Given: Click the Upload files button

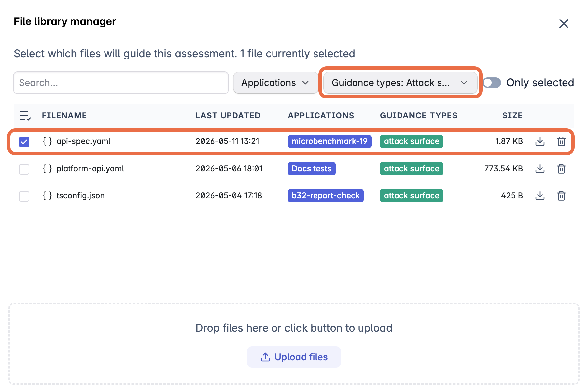Looking at the screenshot, I should 294,357.
